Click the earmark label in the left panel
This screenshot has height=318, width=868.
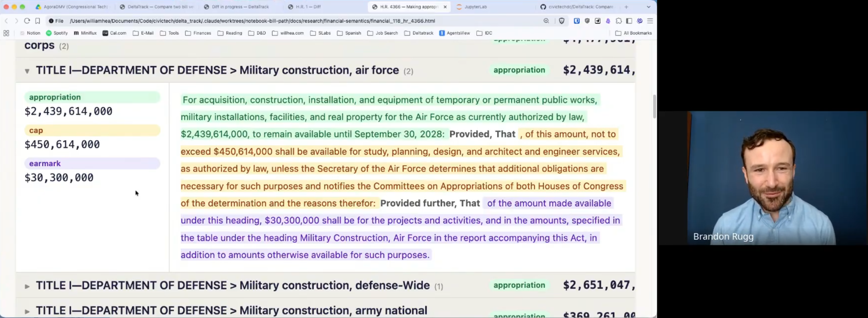pos(92,163)
